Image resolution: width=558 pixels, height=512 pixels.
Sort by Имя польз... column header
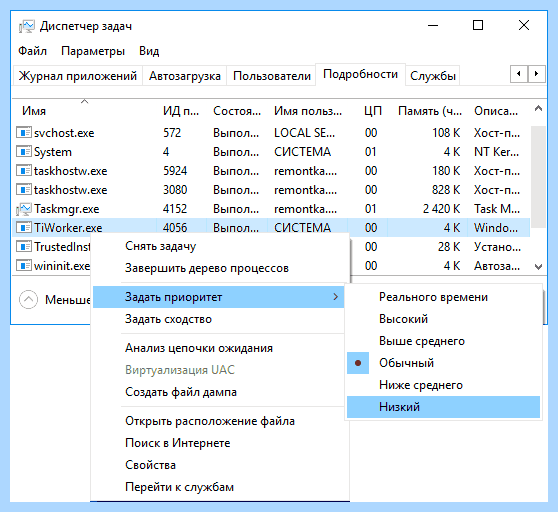(308, 111)
